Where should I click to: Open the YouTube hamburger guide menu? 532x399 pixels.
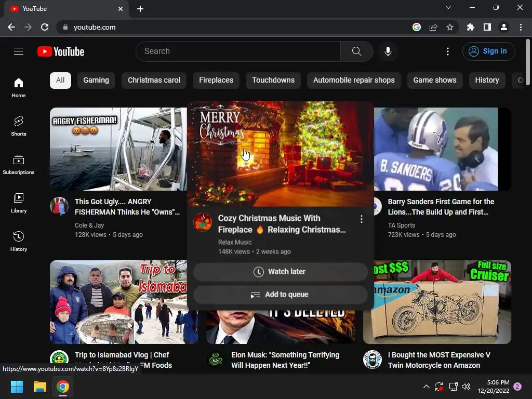pos(19,51)
